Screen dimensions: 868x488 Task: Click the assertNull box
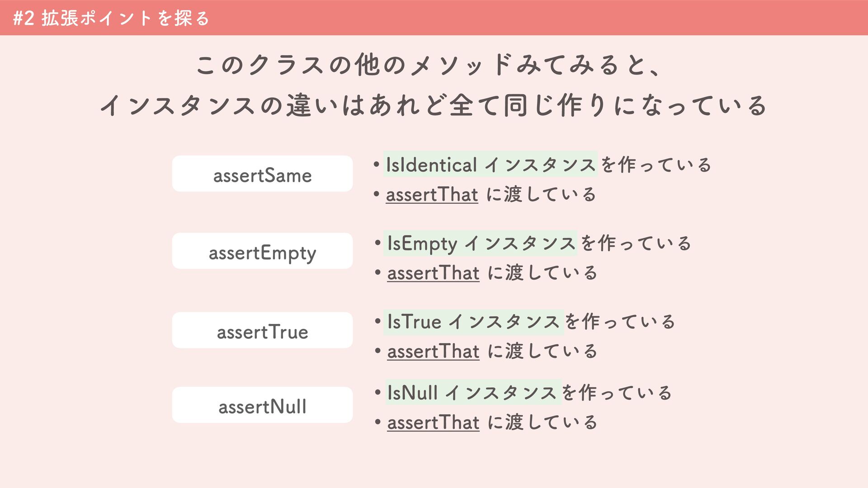(x=262, y=405)
